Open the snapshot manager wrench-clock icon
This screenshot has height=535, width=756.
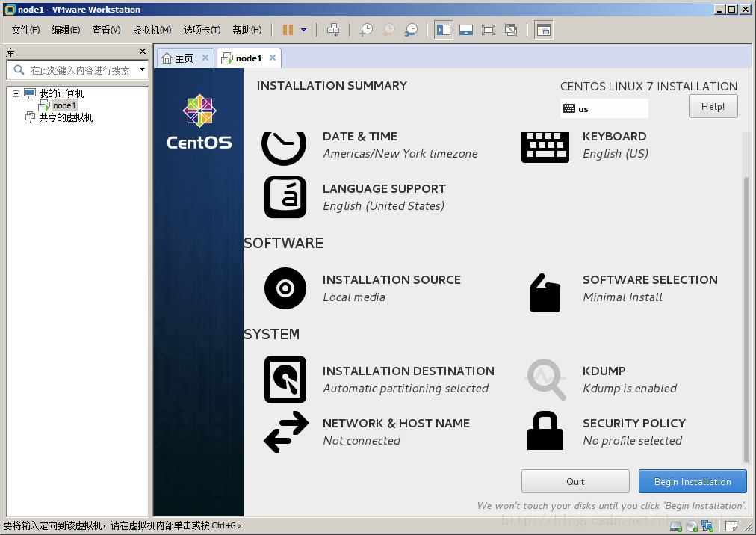pos(412,30)
